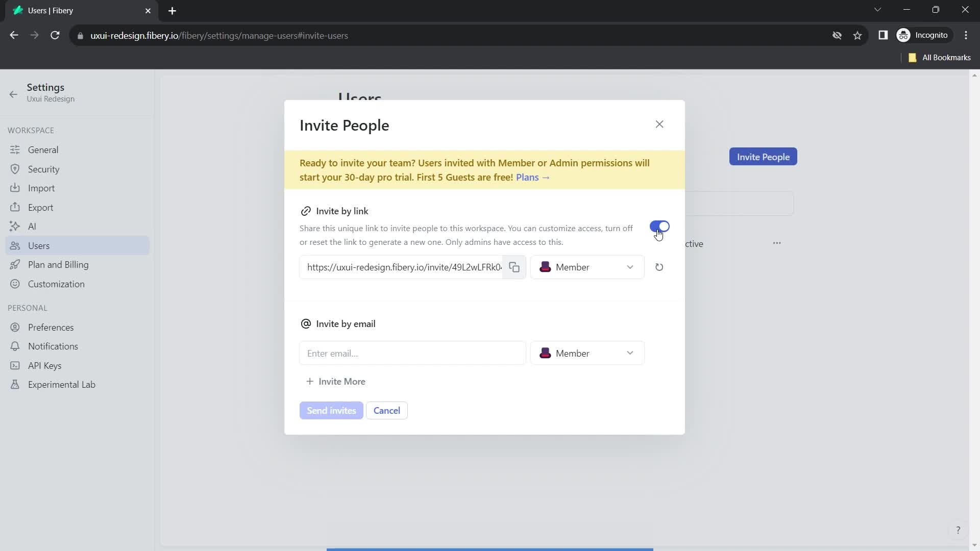Open the user row more options ellipsis
The width and height of the screenshot is (980, 551).
[777, 243]
